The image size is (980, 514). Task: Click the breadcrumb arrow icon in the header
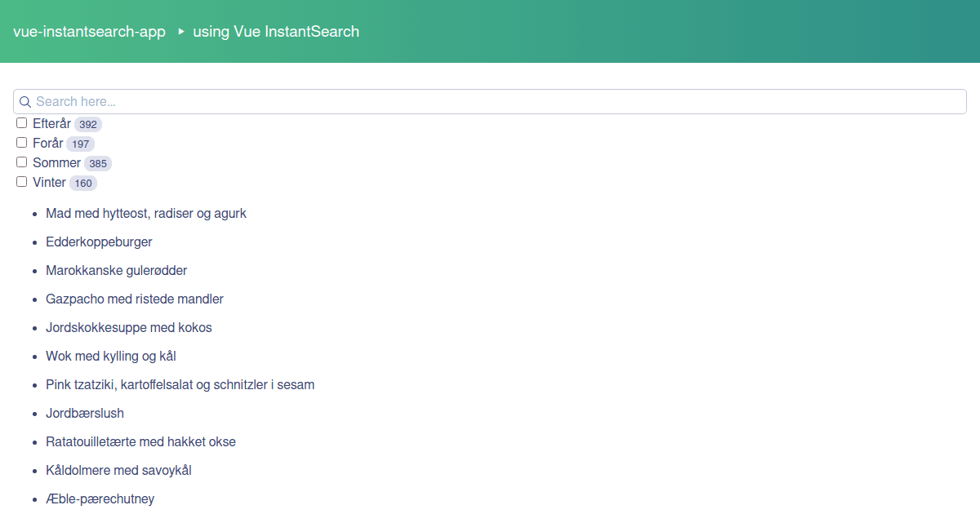tap(180, 32)
